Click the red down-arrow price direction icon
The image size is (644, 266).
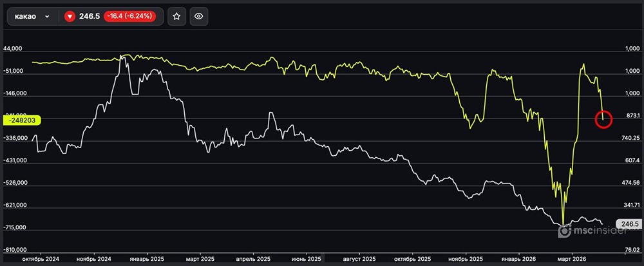point(70,16)
